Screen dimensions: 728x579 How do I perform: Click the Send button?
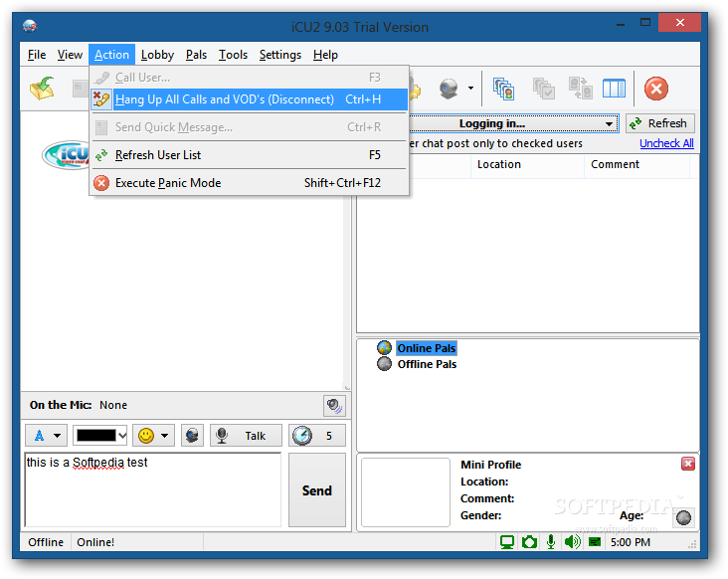pos(317,490)
